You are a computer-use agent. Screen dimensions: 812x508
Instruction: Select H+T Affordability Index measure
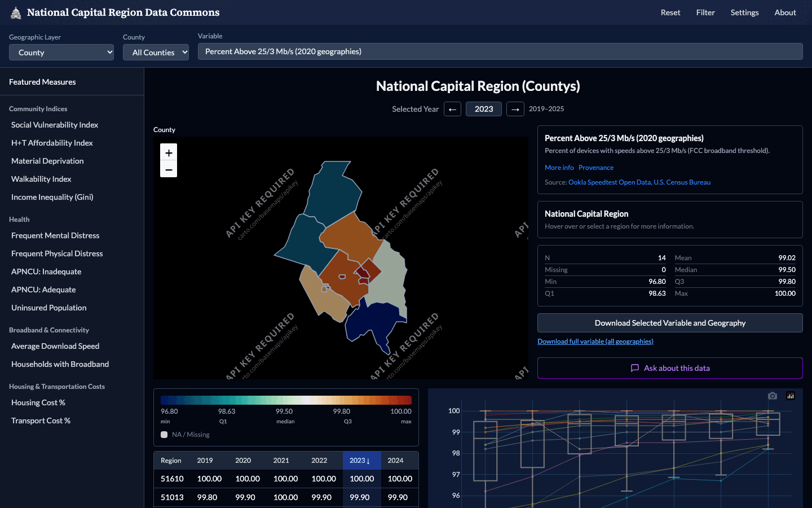52,143
